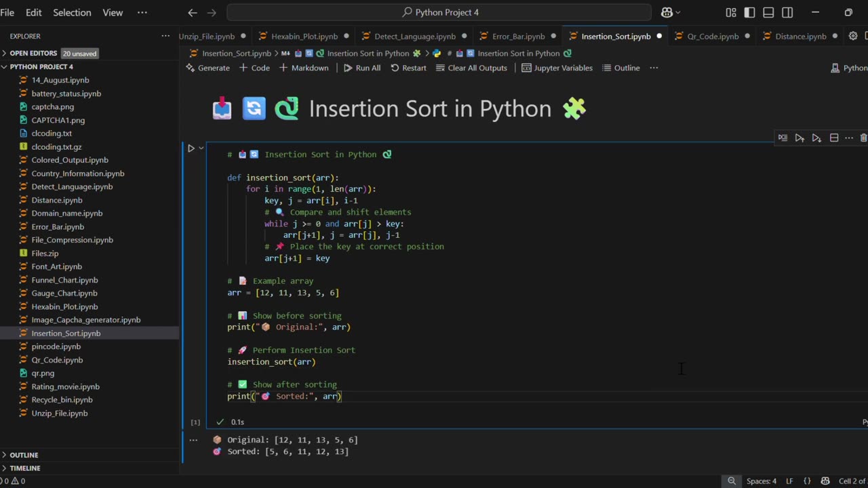This screenshot has width=868, height=488.
Task: Switch to Hexabin_Plot.ipynb tab
Action: point(304,36)
